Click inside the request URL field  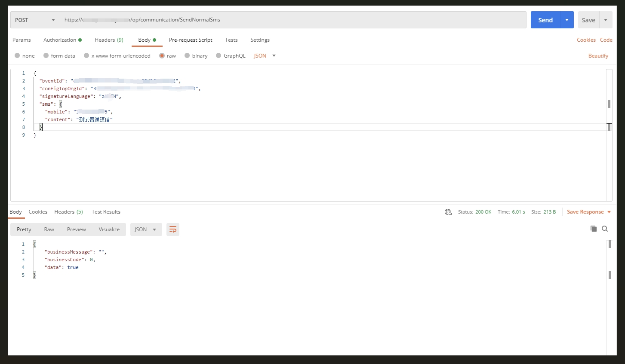point(292,20)
